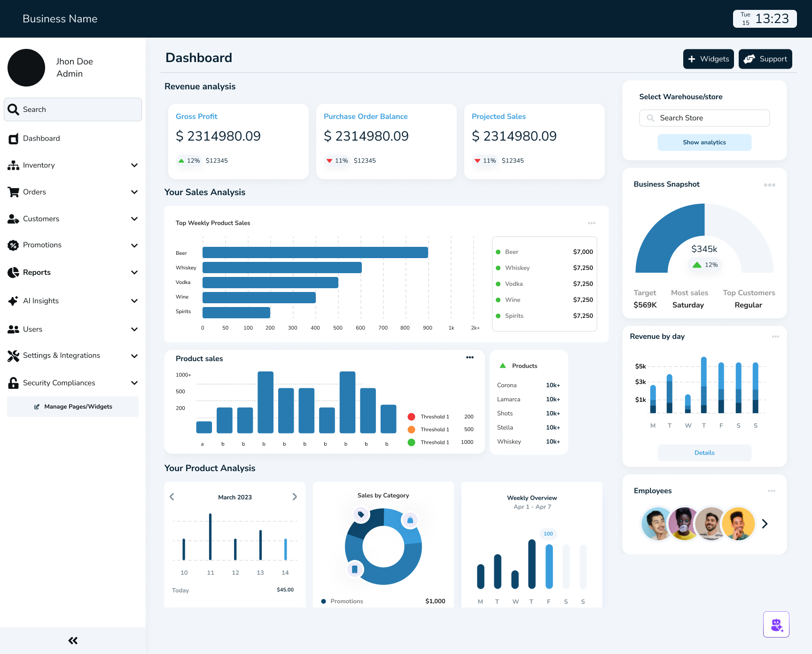Open the Employees widget options dots

click(x=771, y=491)
